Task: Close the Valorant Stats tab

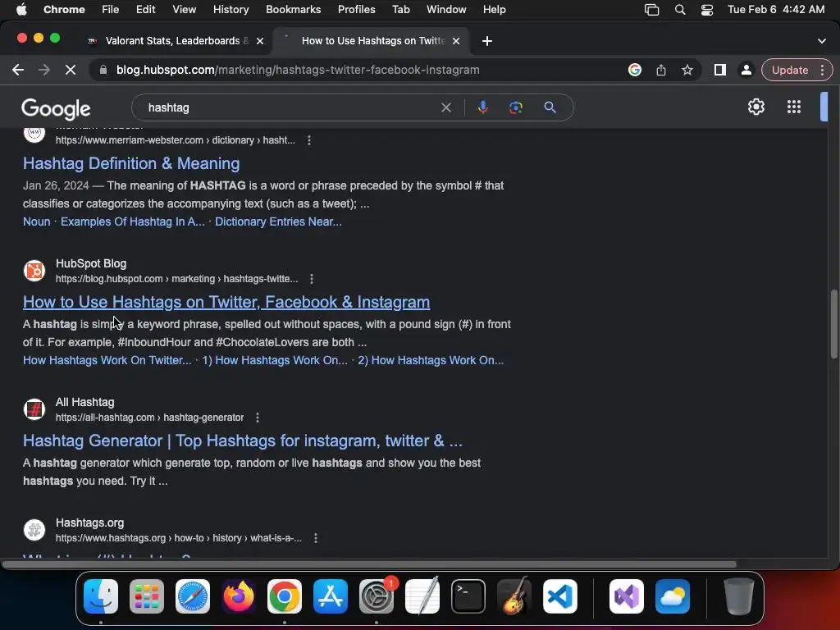Action: [x=260, y=41]
